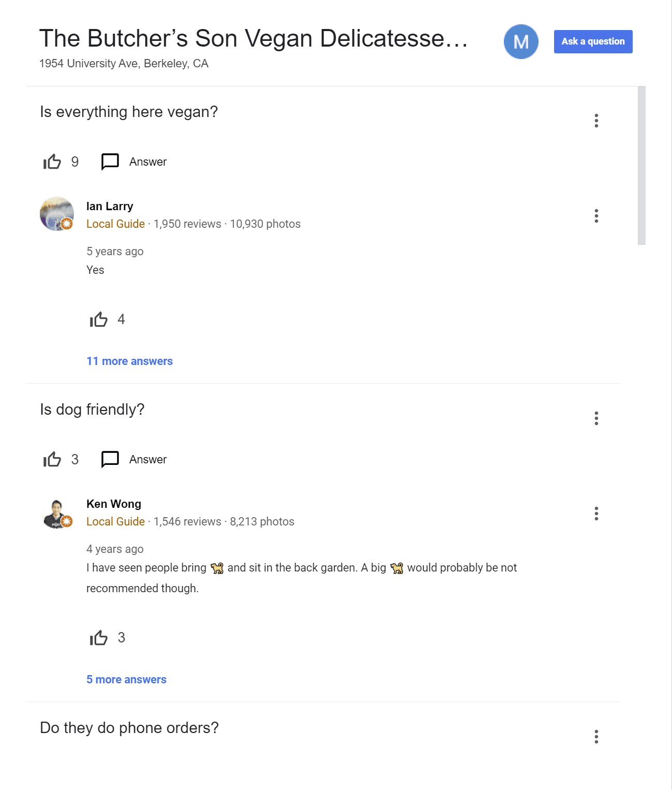This screenshot has width=672, height=790.
Task: Like Ian Larry's "Yes" answer
Action: point(99,319)
